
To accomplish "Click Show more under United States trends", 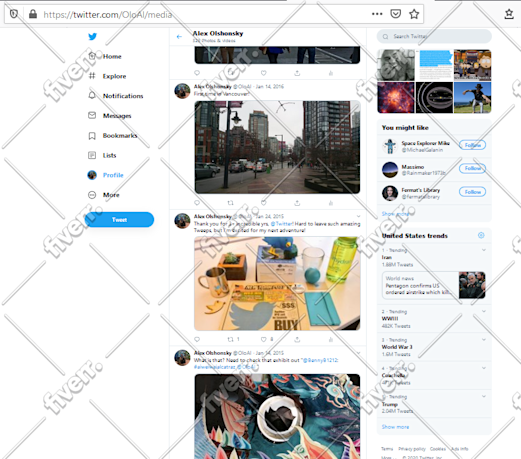I will click(x=395, y=427).
